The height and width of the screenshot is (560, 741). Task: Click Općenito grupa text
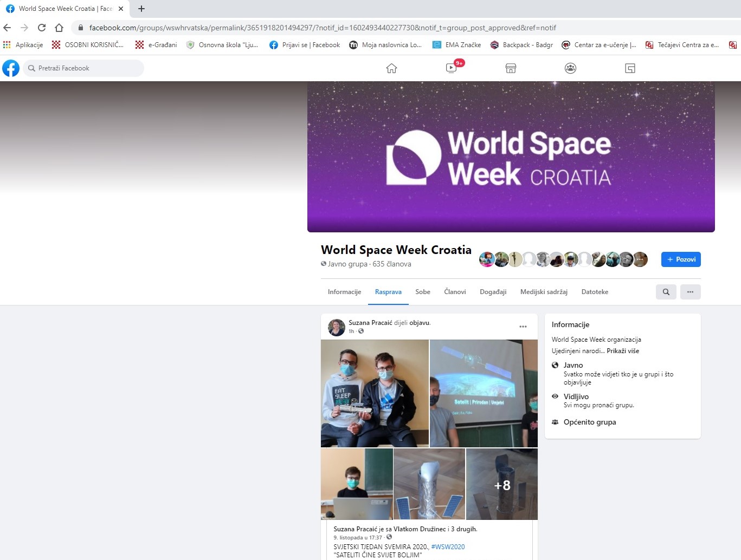[x=590, y=422]
